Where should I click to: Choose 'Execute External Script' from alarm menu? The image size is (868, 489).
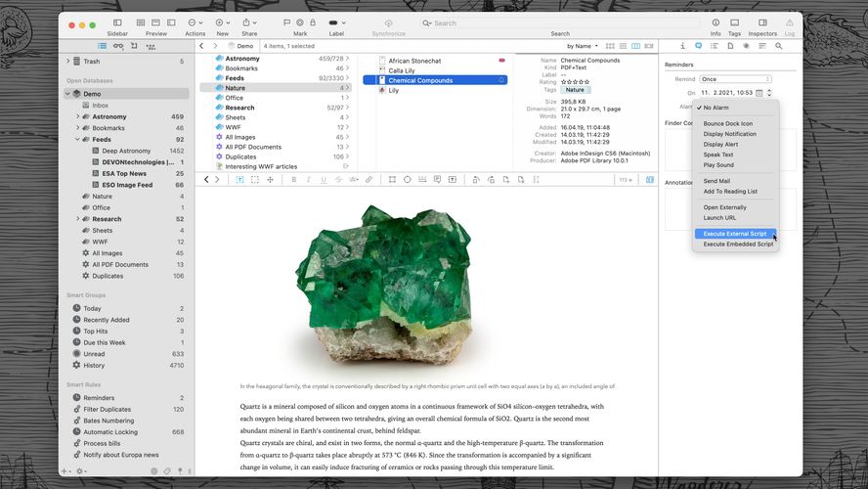(x=735, y=234)
